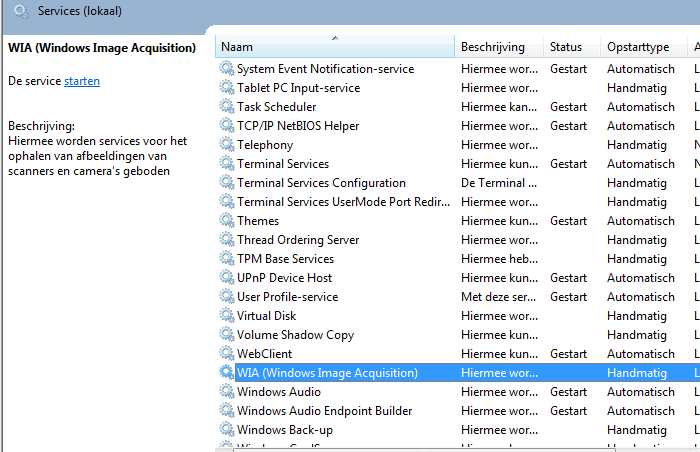700x452 pixels.
Task: Click the gear icon next to Telephony
Action: click(227, 145)
